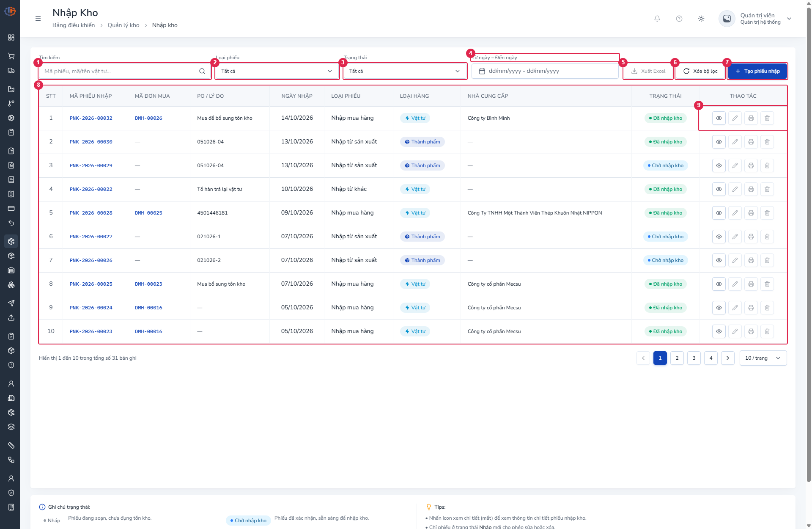View details of PNK-2026-00022
This screenshot has height=529, width=812.
tap(719, 189)
